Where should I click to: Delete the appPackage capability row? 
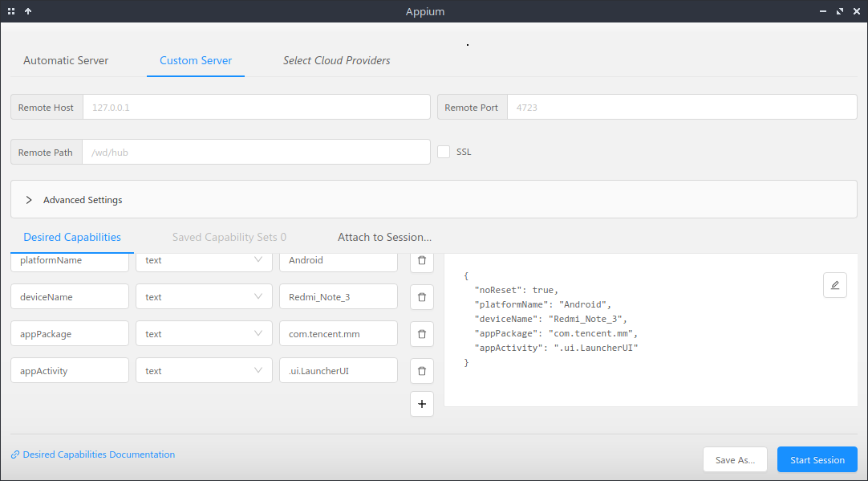coord(422,334)
